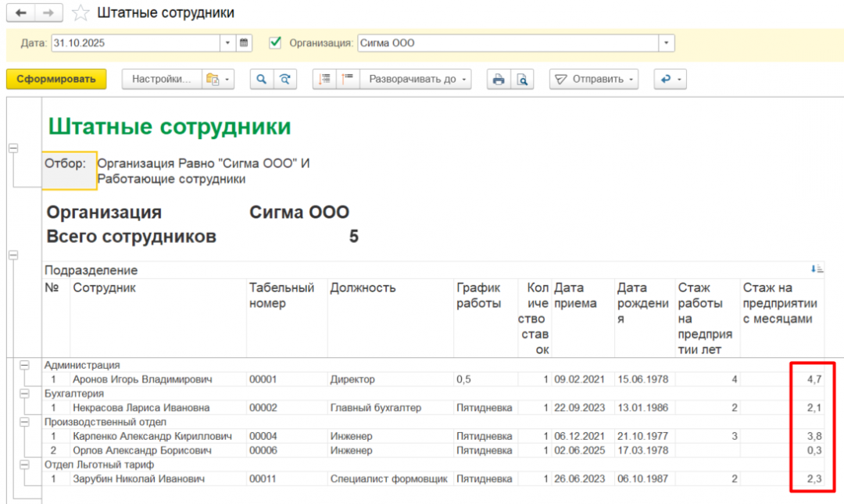This screenshot has height=504, width=844.
Task: Open report settings variants icon
Action: 218,79
